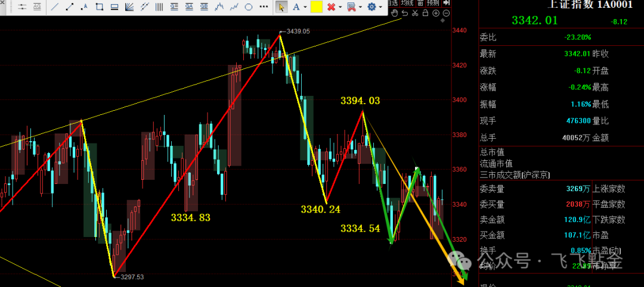The image size is (644, 287).
Task: Click the 3297.53 low price label
Action: [x=132, y=277]
